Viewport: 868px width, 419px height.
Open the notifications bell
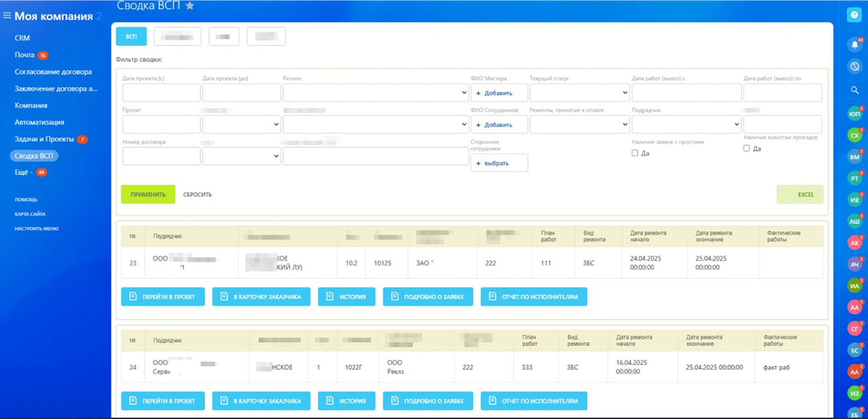tap(854, 45)
